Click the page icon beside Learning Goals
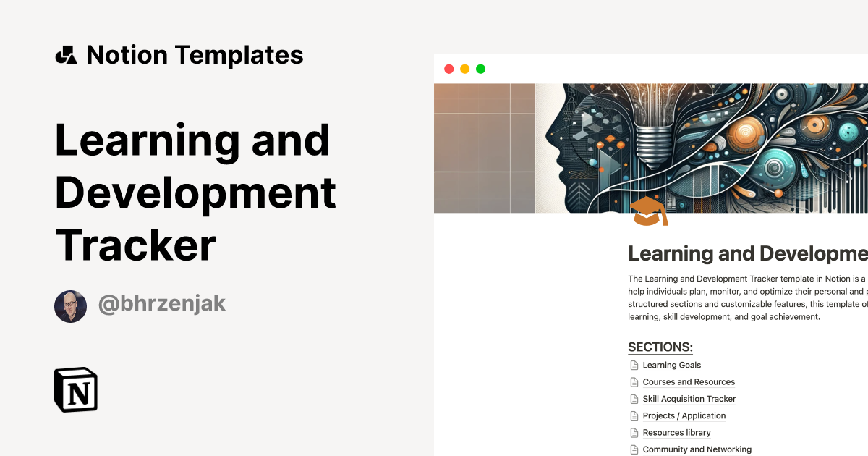The height and width of the screenshot is (456, 868). point(634,366)
